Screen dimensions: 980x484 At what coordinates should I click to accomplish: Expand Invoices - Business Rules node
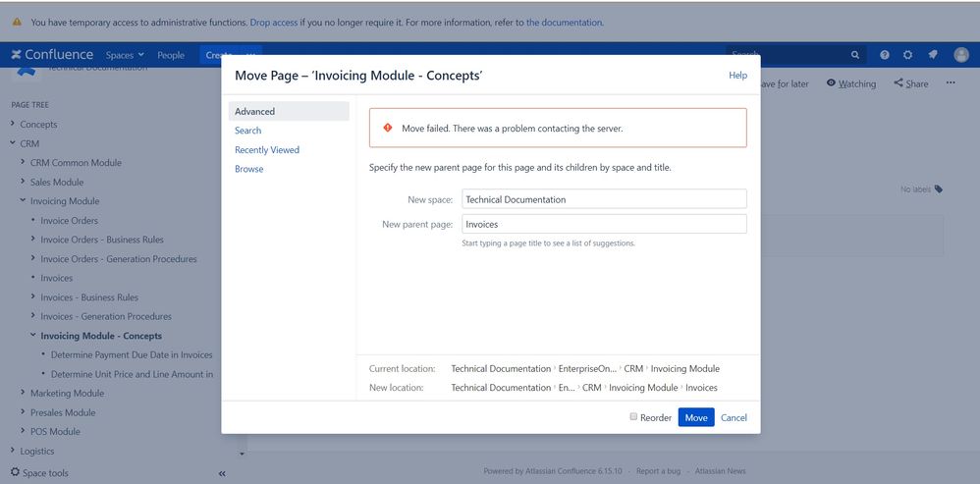pos(33,296)
